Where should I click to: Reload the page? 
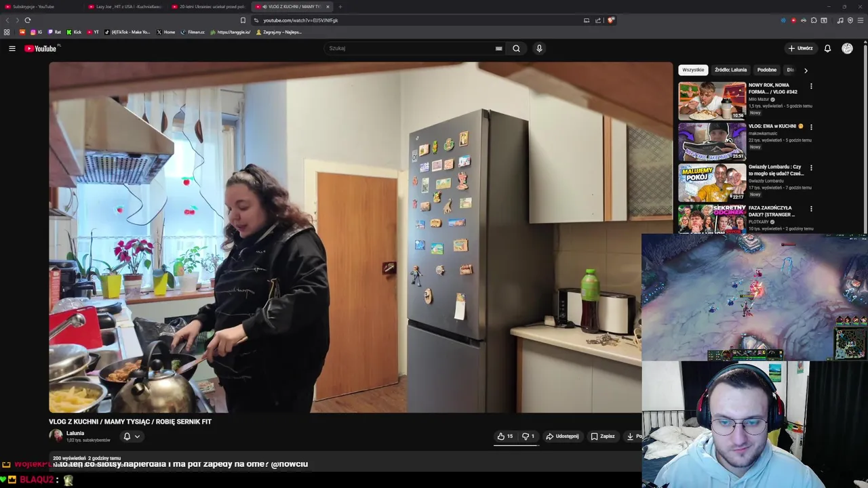(28, 20)
